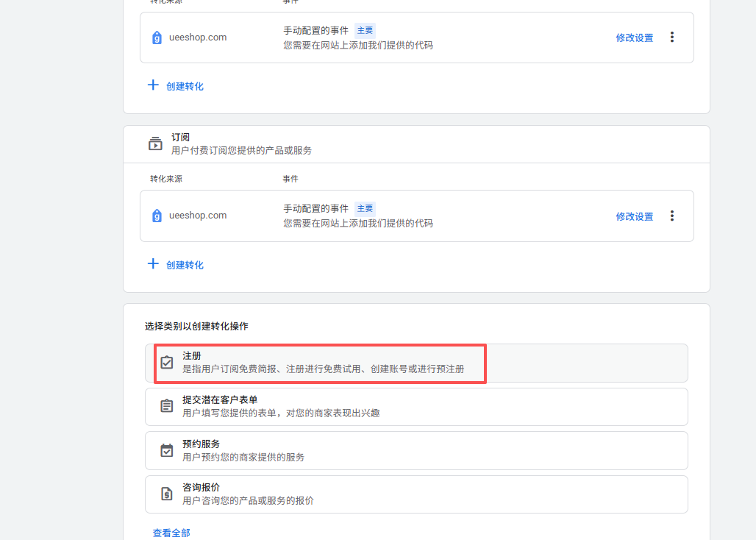Click the 注册 checkmark clipboard icon
The image size is (756, 540).
[x=167, y=362]
